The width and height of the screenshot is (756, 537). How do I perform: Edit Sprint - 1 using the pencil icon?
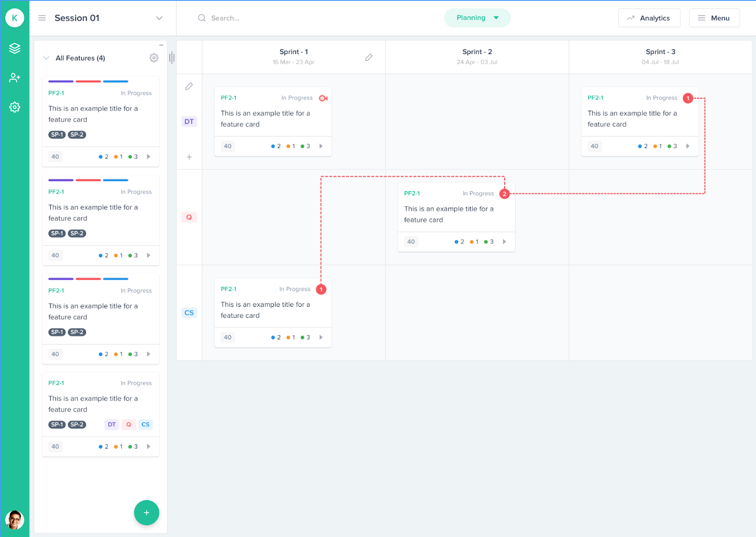click(369, 57)
